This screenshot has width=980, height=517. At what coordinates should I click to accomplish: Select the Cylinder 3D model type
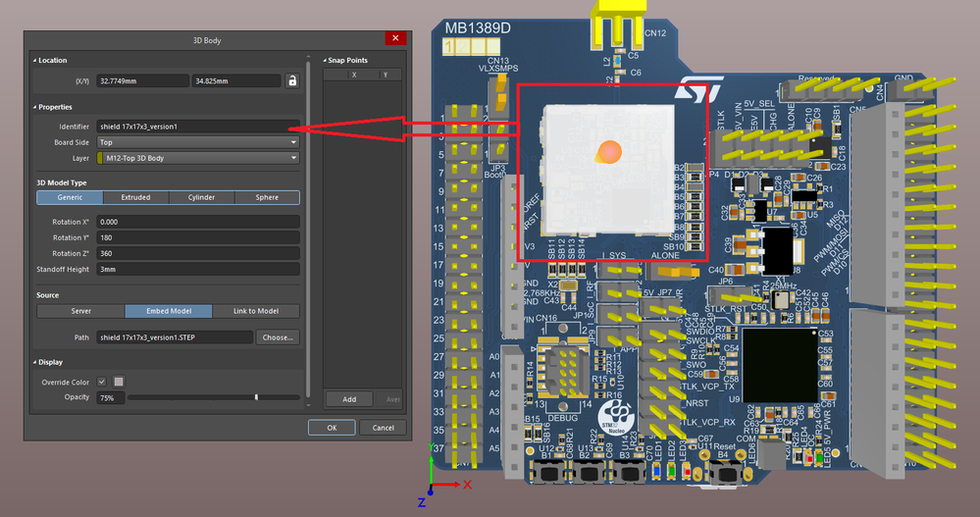201,197
